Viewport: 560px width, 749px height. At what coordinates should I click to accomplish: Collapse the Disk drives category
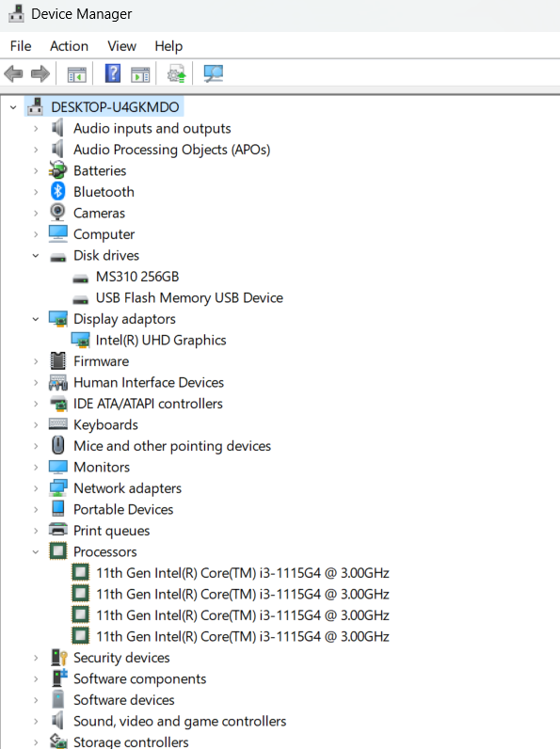pyautogui.click(x=36, y=256)
